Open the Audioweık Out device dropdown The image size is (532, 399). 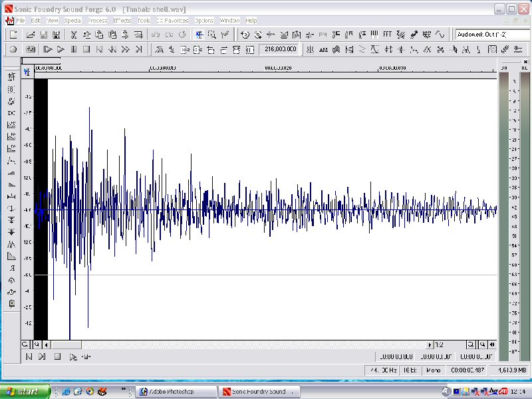click(x=493, y=35)
